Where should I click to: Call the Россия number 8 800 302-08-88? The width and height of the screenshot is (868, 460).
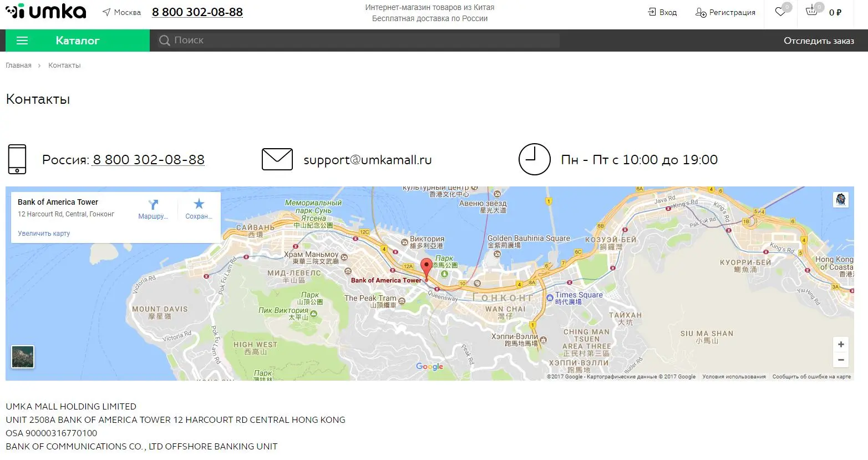point(149,160)
